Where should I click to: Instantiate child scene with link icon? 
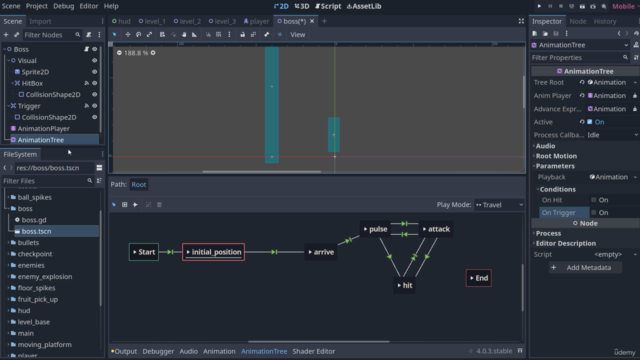pos(16,35)
